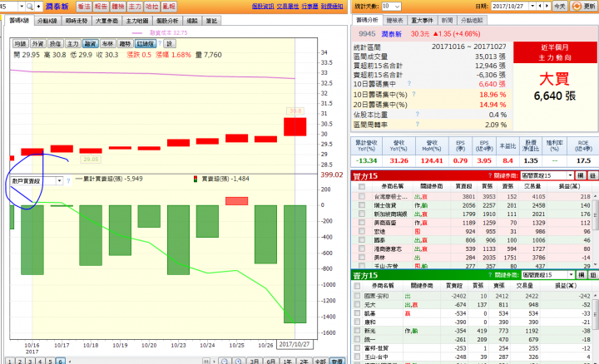Viewport: 599px width, 364px height.
Task: Click the 哈拉 button
Action: (151, 6)
